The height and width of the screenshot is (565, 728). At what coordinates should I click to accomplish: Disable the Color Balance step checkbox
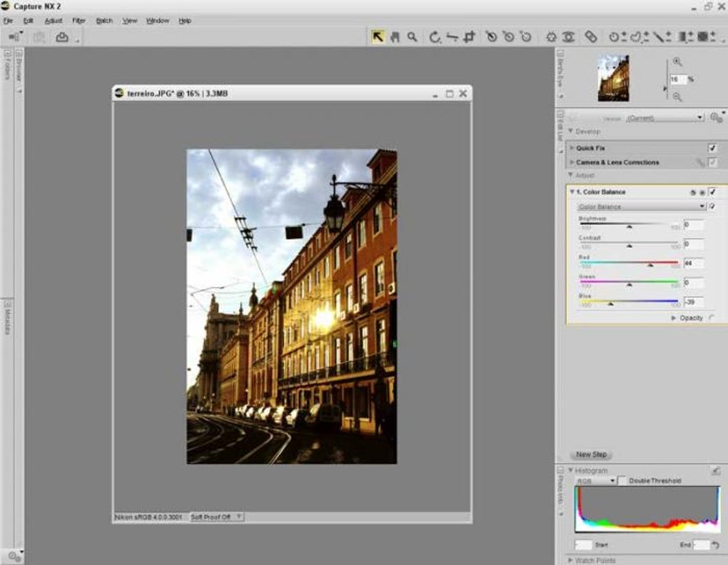click(x=712, y=192)
